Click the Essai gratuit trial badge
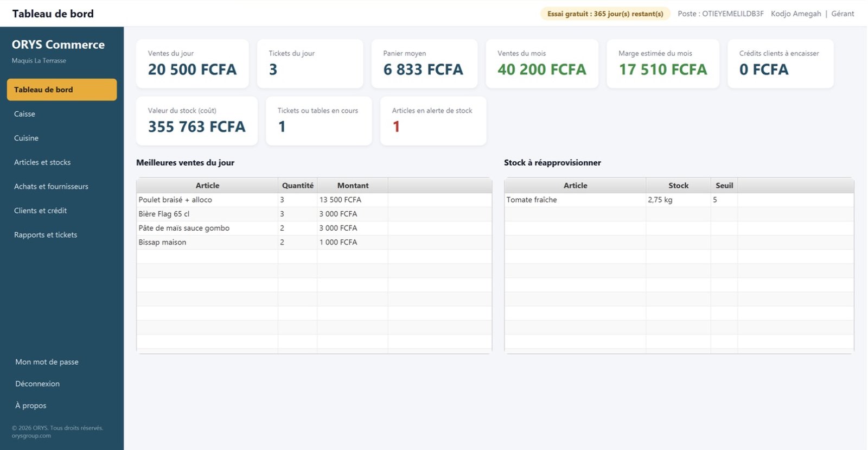This screenshot has height=450, width=868. pyautogui.click(x=605, y=14)
